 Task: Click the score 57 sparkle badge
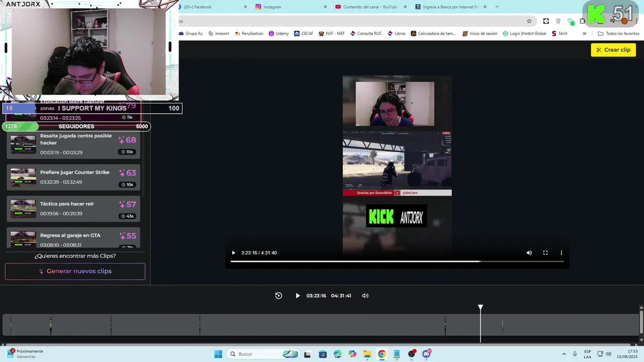tap(127, 205)
